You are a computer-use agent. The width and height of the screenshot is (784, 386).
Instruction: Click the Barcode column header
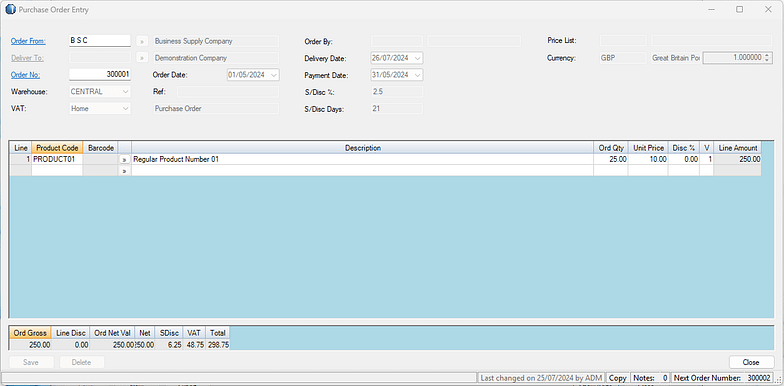coord(100,148)
